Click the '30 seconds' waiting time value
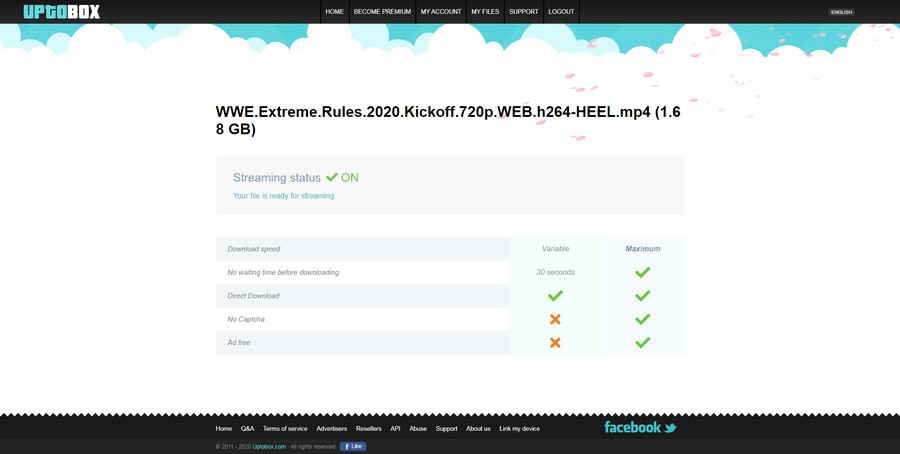Image resolution: width=900 pixels, height=454 pixels. [x=556, y=273]
